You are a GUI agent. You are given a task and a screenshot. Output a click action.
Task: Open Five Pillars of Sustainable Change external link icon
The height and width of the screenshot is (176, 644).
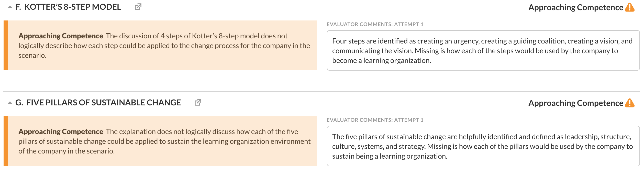(x=198, y=103)
